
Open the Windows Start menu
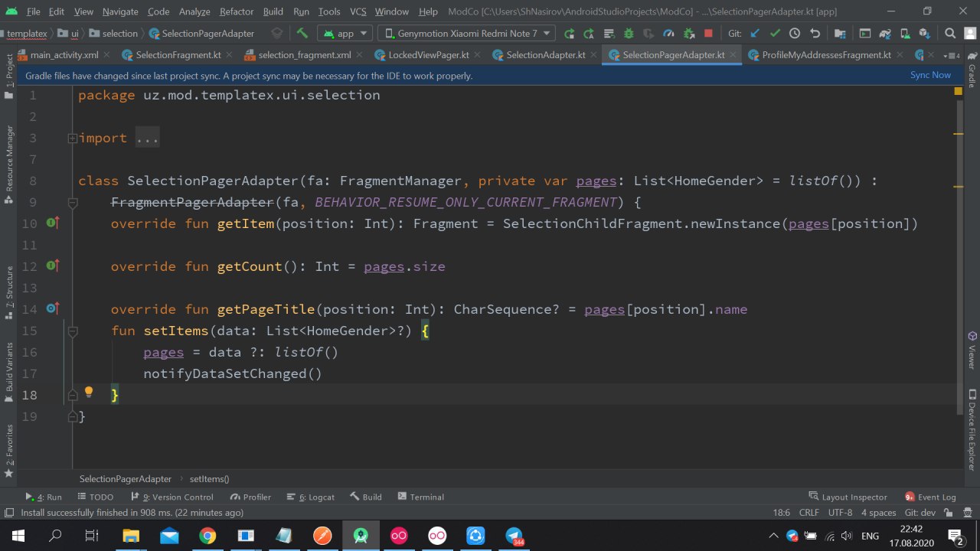(x=17, y=536)
